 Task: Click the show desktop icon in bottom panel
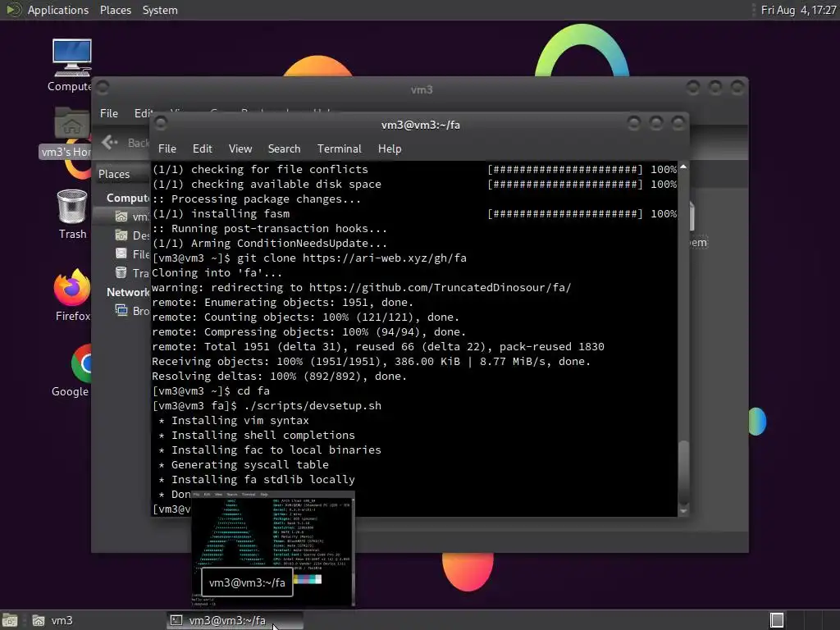pos(10,620)
